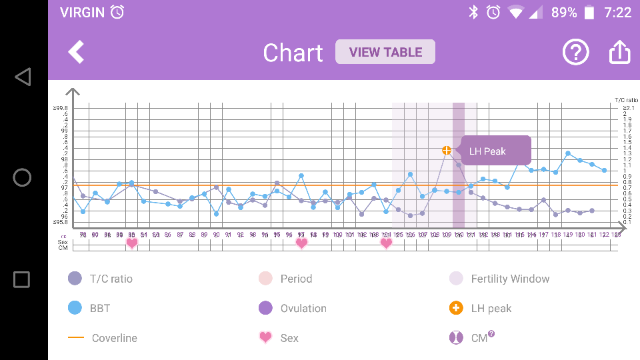Tap the Android recents square button
The width and height of the screenshot is (640, 360).
coord(22,280)
